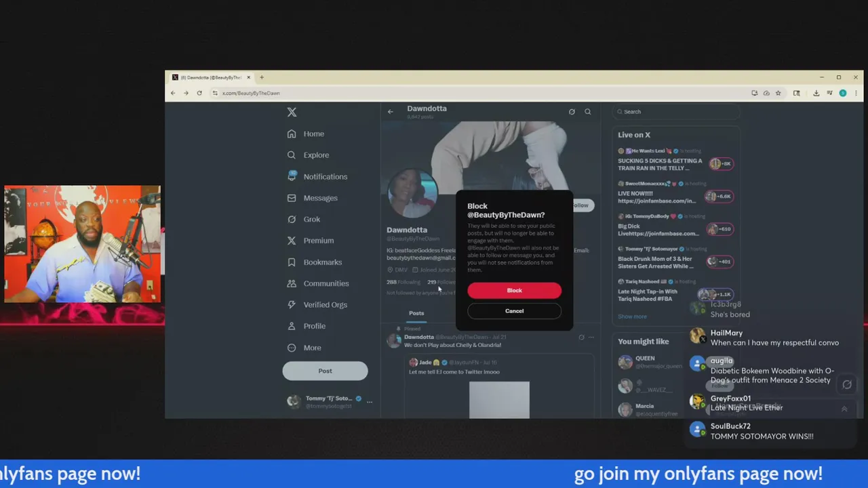Click the Verified Orgs lightning icon
Screen dimensions: 868x488
point(292,305)
